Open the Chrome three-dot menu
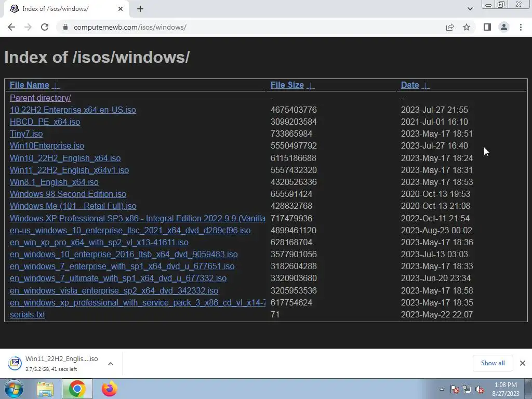The image size is (532, 399). pyautogui.click(x=521, y=27)
